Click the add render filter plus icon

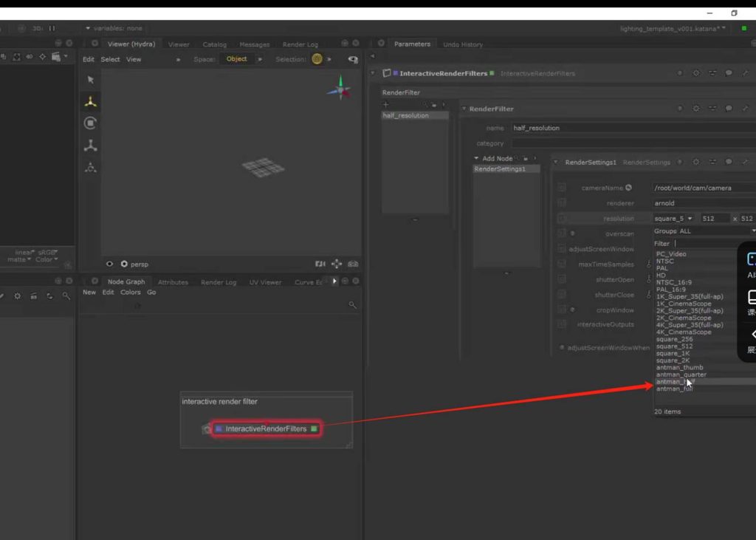point(385,105)
